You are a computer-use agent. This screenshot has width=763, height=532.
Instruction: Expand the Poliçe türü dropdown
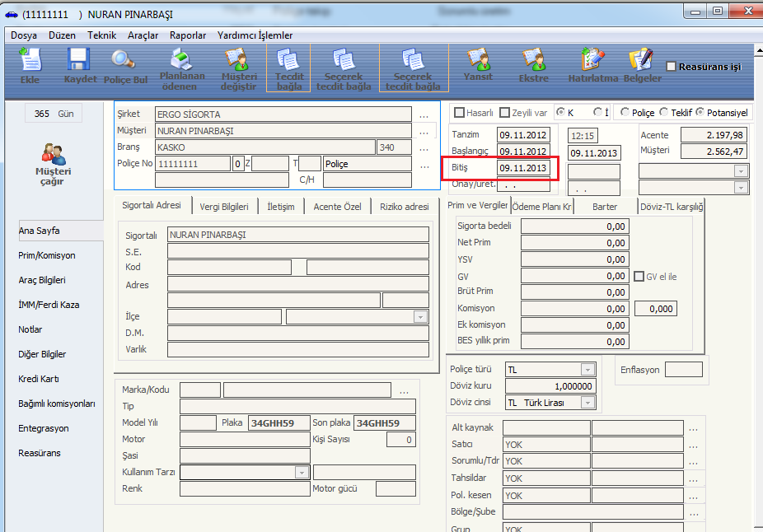[587, 370]
